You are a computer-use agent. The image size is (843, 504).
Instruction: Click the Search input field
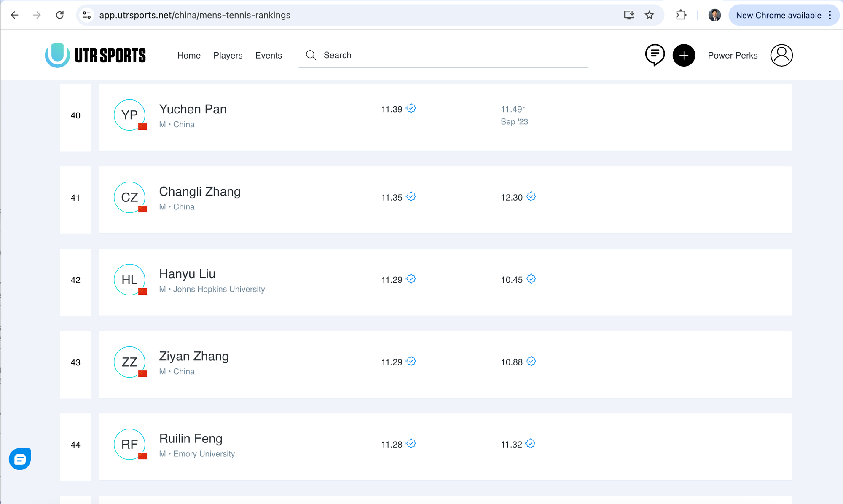pos(451,55)
